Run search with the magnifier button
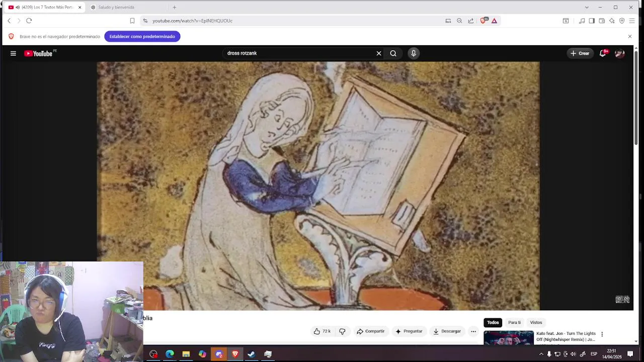This screenshot has width=644, height=362. (393, 53)
